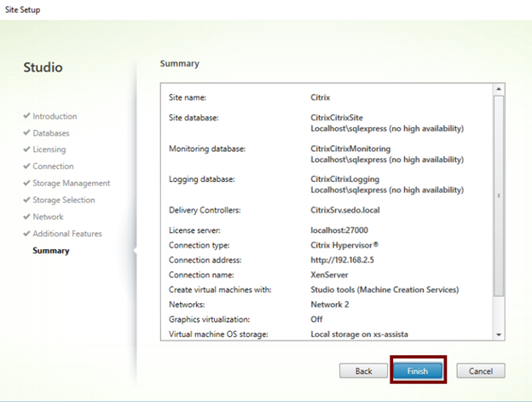Go to the Connection step
Image resolution: width=532 pixels, height=402 pixels.
[x=53, y=166]
